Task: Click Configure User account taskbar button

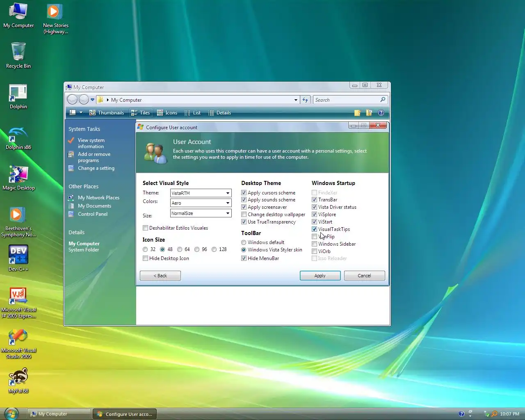Action: (125, 414)
